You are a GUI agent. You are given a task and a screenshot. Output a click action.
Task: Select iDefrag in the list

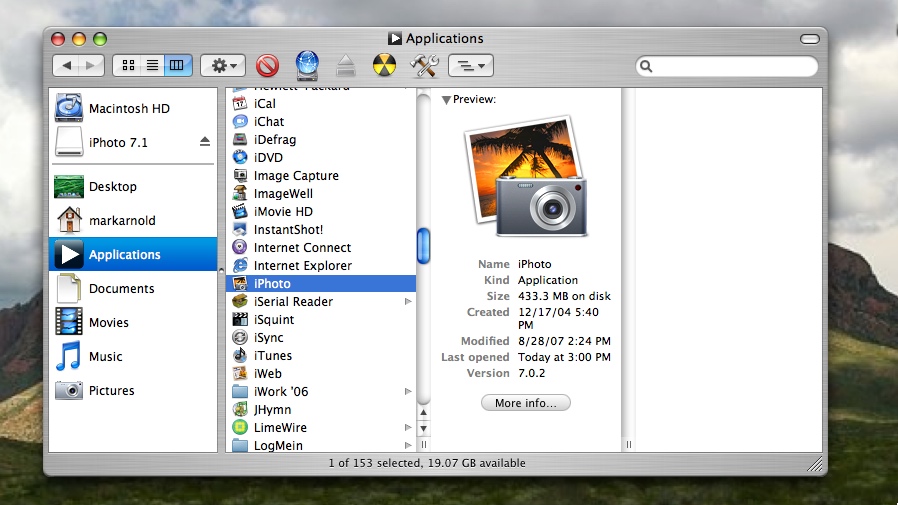321,140
